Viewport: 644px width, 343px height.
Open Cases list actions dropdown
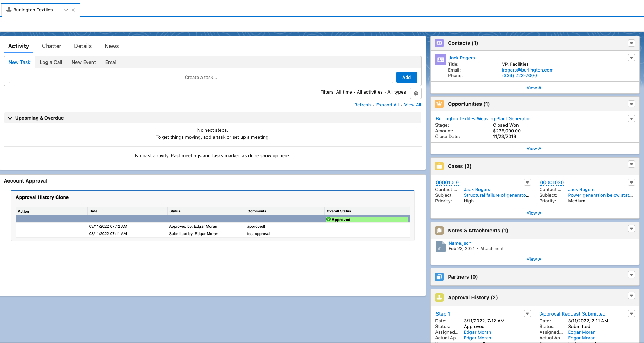(632, 164)
